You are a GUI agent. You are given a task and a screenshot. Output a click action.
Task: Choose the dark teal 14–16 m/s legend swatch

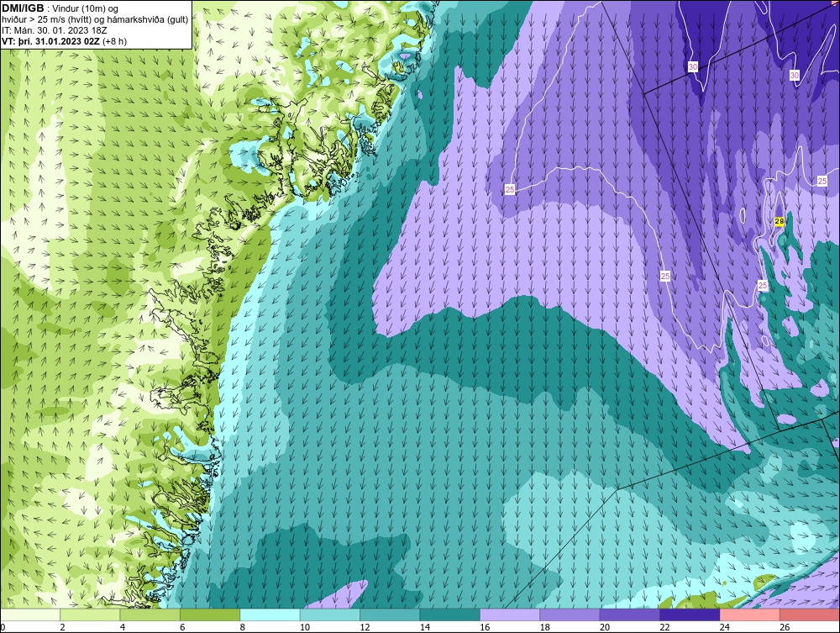tap(450, 615)
